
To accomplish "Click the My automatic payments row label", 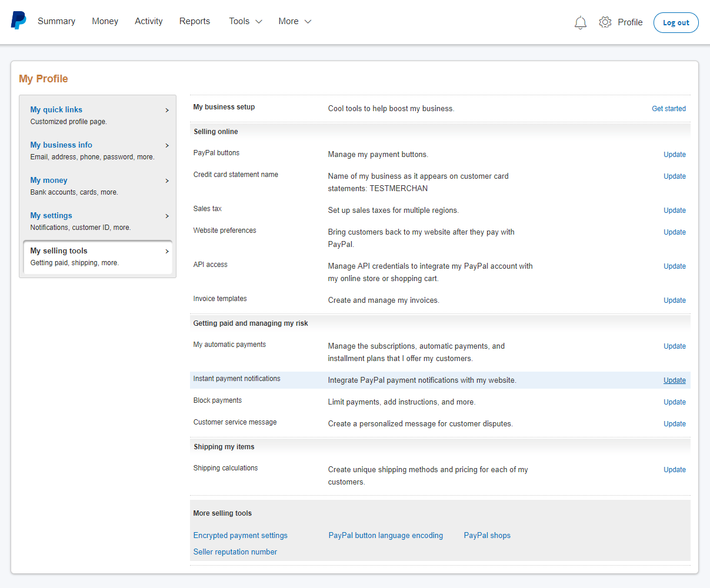I will click(x=229, y=345).
